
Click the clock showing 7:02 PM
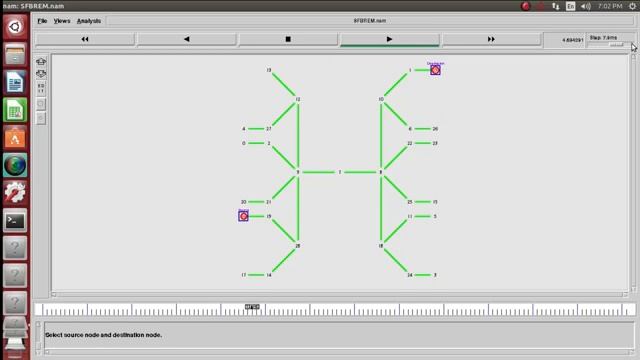(610, 6)
